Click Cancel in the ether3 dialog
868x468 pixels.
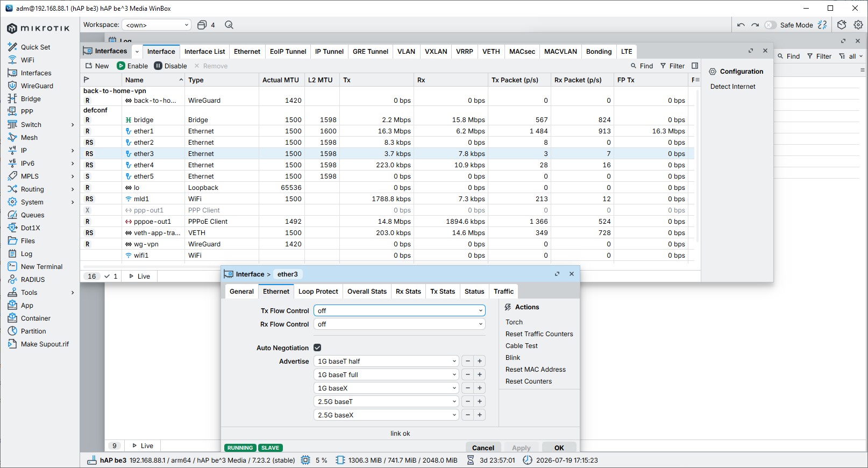[x=483, y=448]
